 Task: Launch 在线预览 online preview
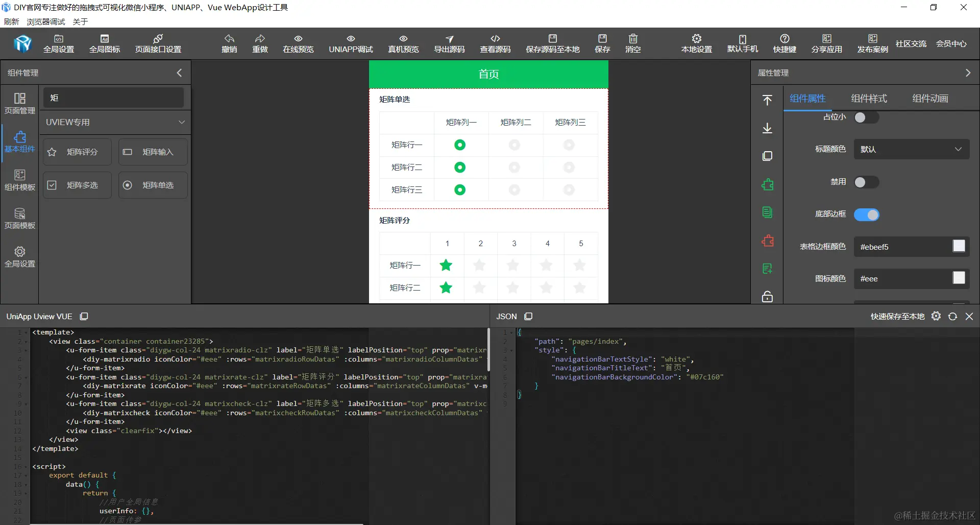pyautogui.click(x=298, y=44)
